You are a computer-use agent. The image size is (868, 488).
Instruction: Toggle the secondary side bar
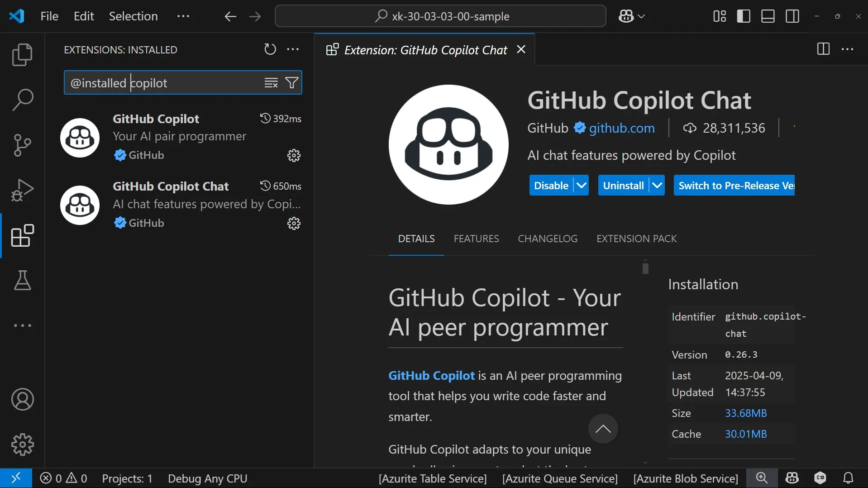pos(792,16)
